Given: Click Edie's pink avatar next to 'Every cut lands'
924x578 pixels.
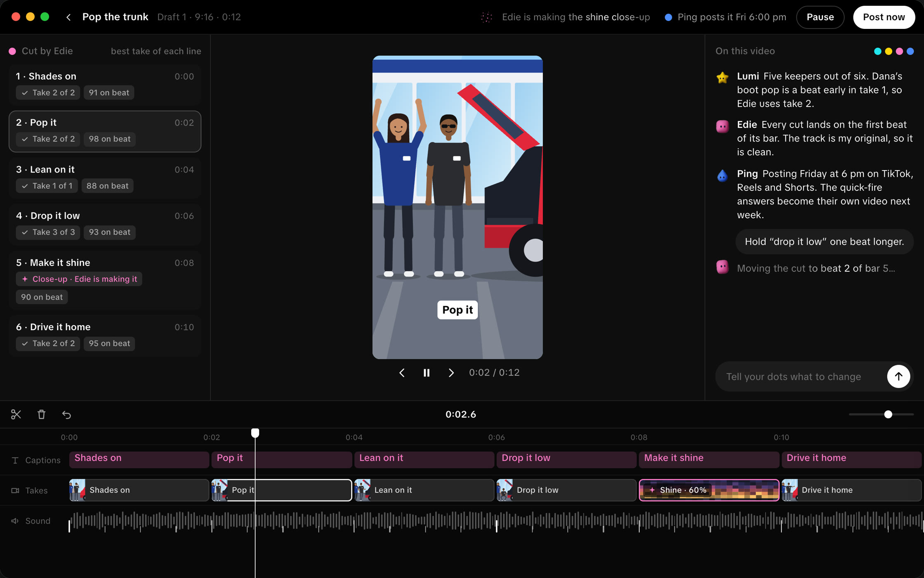Looking at the screenshot, I should tap(722, 126).
